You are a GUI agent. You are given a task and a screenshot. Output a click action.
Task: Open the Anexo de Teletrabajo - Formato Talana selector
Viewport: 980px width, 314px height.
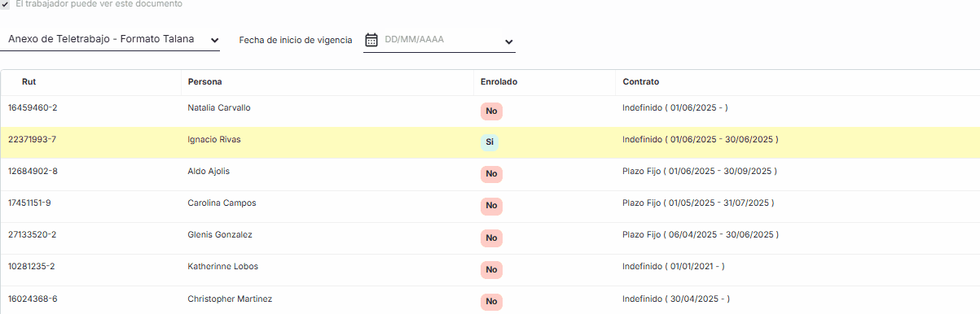[110, 39]
